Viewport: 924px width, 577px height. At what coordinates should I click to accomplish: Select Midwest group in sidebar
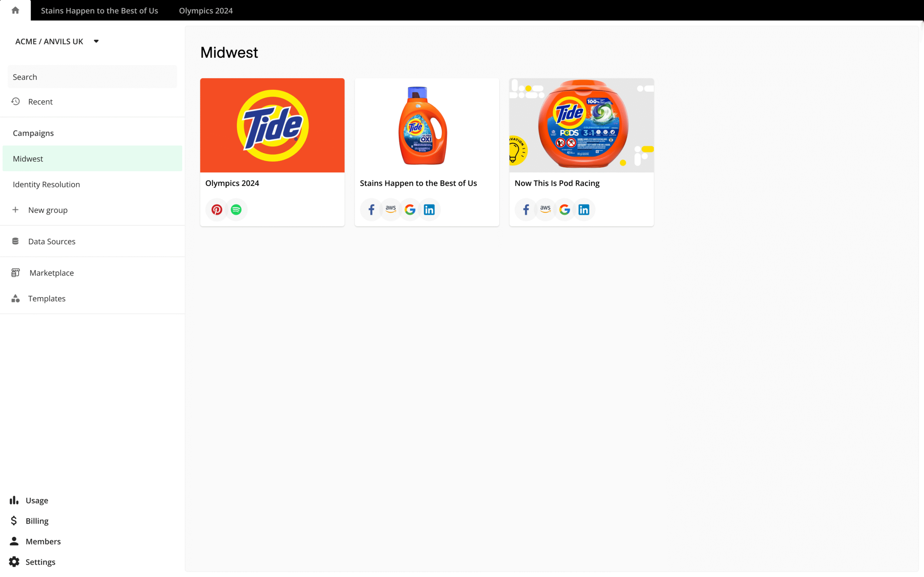click(x=92, y=158)
